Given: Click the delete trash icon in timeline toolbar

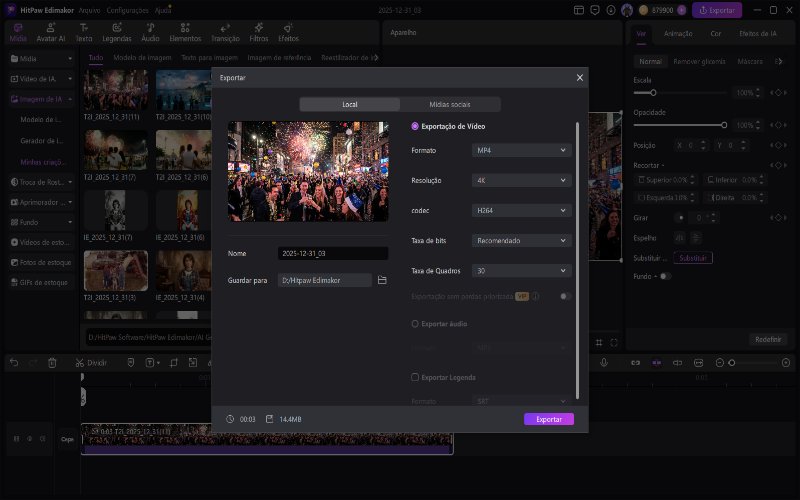Looking at the screenshot, I should tap(52, 363).
